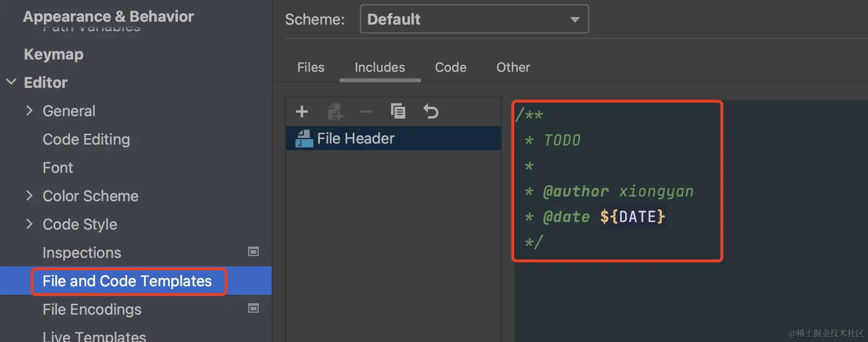This screenshot has height=342, width=868.
Task: Click the ${DATE} variable in editor
Action: tap(633, 217)
